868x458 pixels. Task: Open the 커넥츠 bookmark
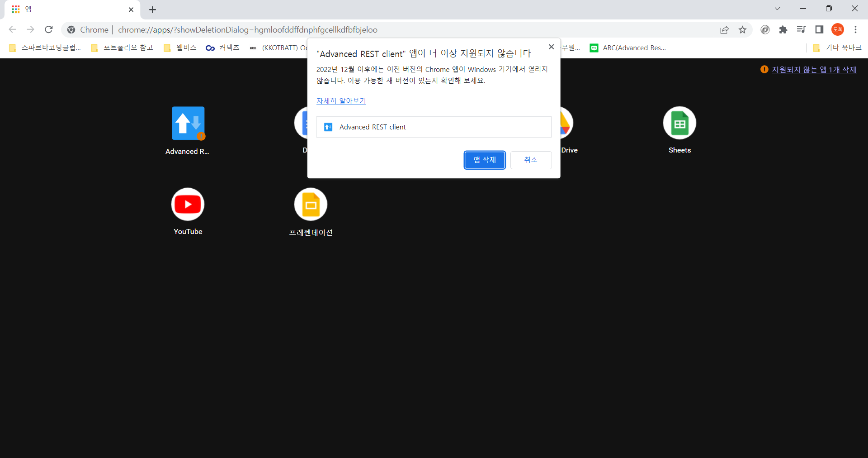[x=222, y=48]
